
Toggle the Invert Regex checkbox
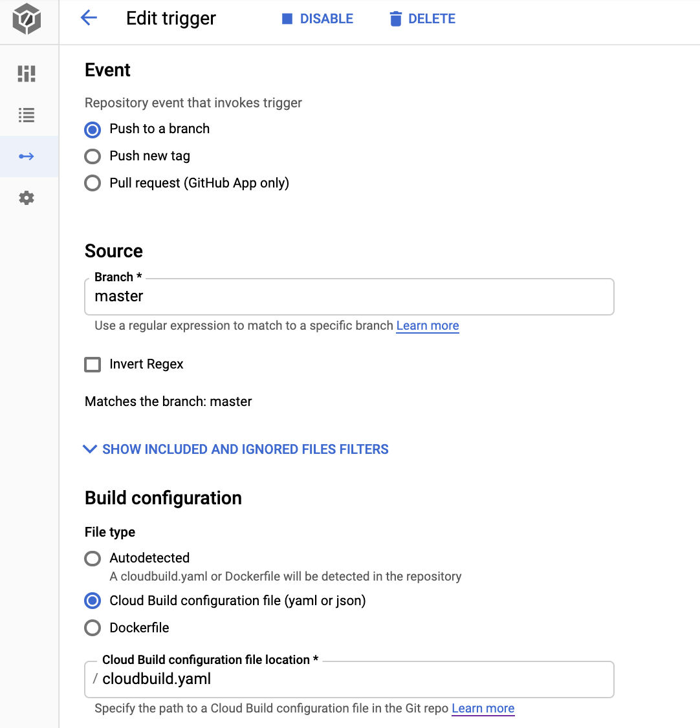93,365
